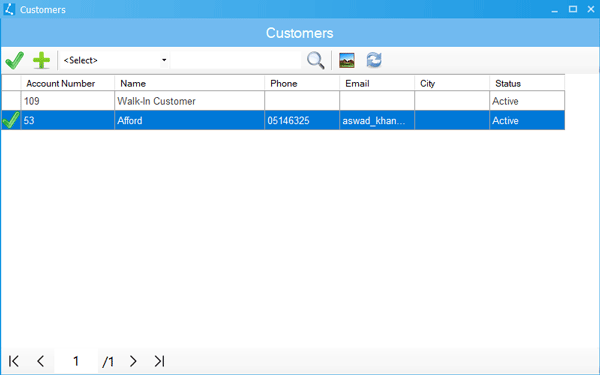Click the green checkmark confirm toolbar icon
This screenshot has width=600, height=375.
(15, 60)
